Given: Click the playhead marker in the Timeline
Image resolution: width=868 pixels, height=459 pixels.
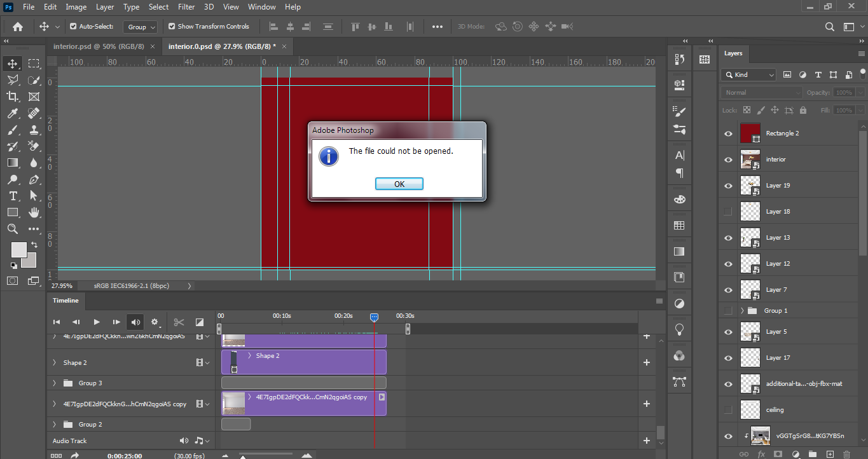Looking at the screenshot, I should tap(374, 317).
